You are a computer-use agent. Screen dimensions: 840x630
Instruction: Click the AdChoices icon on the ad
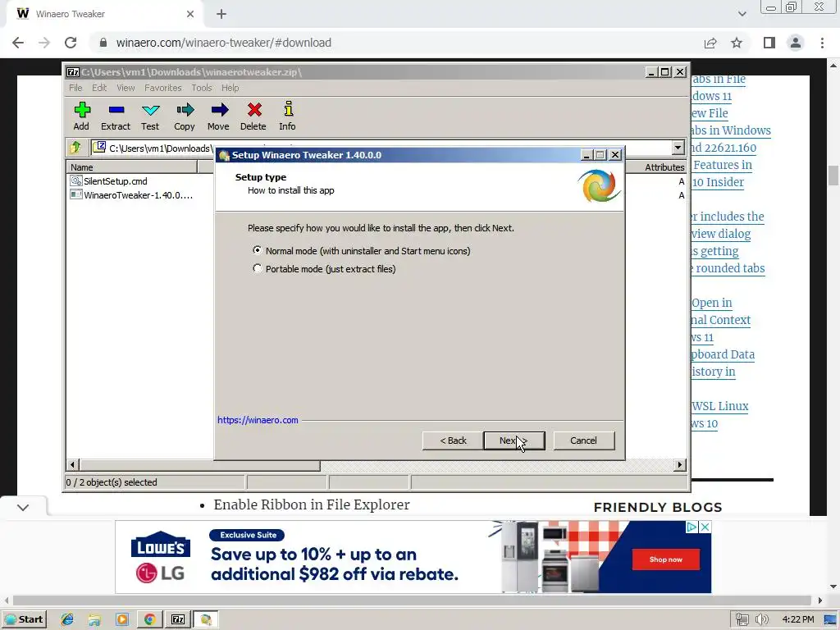pyautogui.click(x=692, y=527)
